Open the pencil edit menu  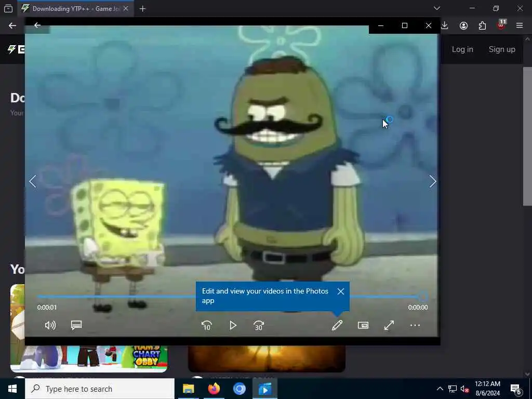click(x=337, y=325)
